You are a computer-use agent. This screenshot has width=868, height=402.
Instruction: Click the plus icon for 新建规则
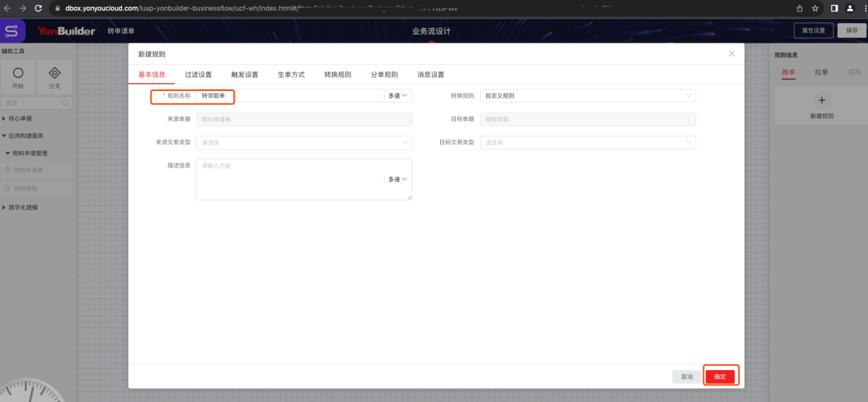click(821, 100)
